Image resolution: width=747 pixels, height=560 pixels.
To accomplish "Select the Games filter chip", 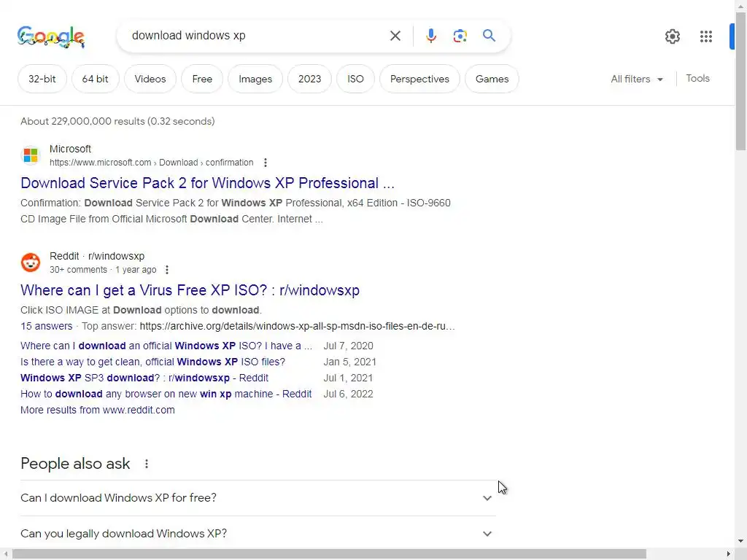I will (492, 79).
